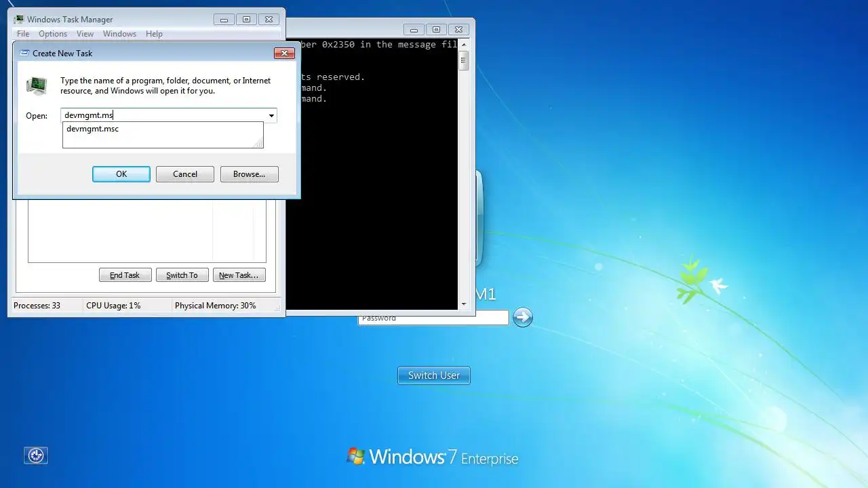
Task: Close the Create New Task dialog
Action: [x=284, y=53]
